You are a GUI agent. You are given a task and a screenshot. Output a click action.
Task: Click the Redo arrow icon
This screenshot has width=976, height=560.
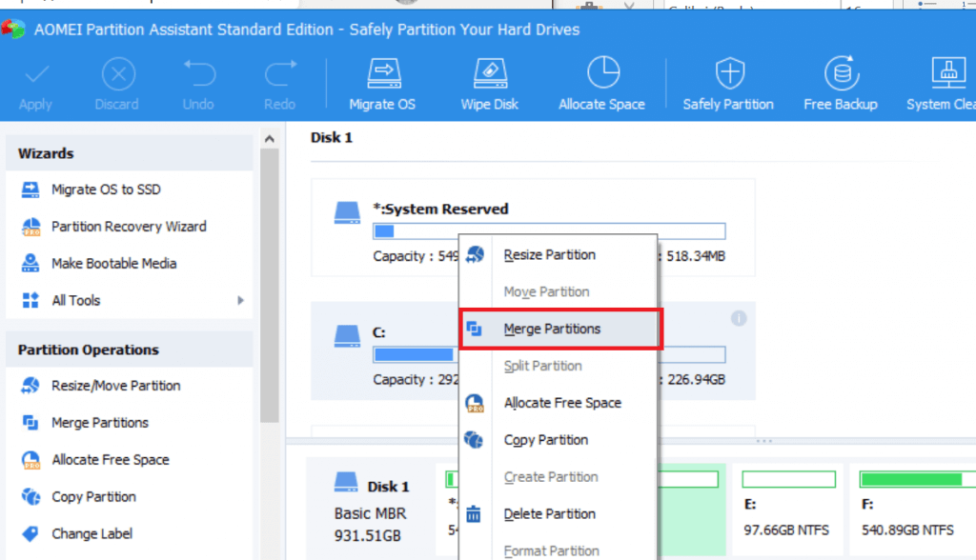coord(281,73)
